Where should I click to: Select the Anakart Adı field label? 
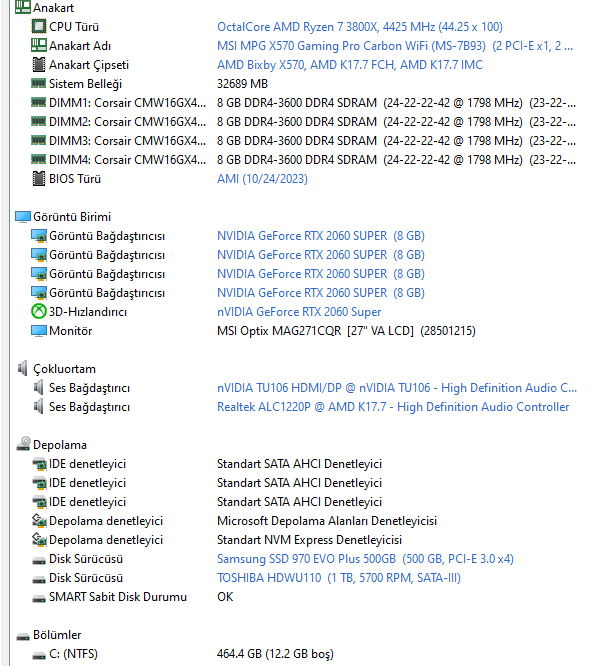tap(80, 46)
